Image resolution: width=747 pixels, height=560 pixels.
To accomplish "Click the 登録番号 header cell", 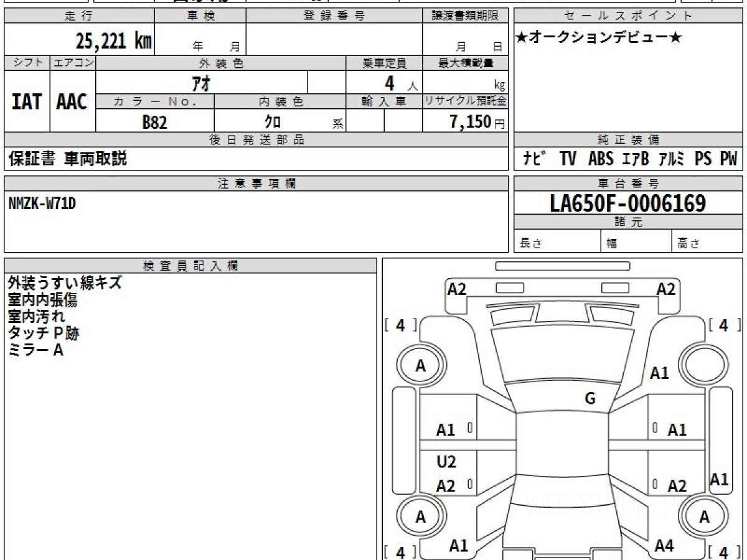I will tap(334, 16).
